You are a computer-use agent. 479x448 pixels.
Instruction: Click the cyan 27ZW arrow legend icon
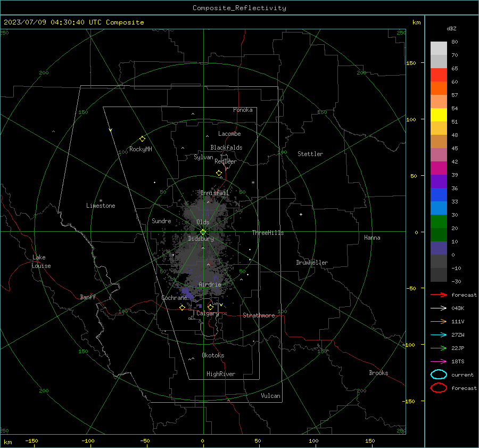point(439,335)
